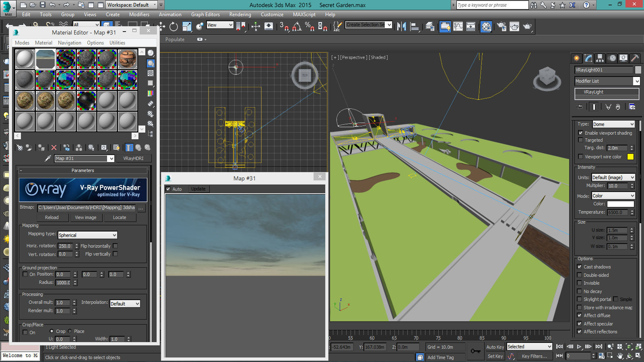The height and width of the screenshot is (362, 644).
Task: Click Assign Material to Selection icon
Action: [x=41, y=148]
